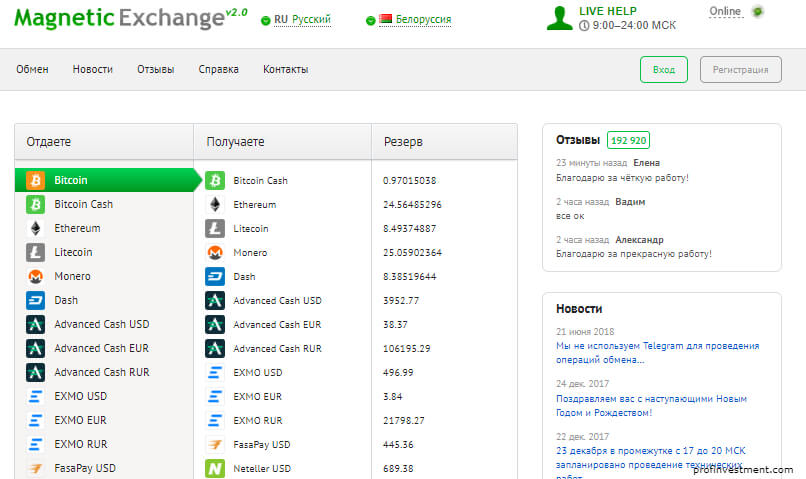Click EXMO EUR icon in Отдаете column

(x=35, y=420)
